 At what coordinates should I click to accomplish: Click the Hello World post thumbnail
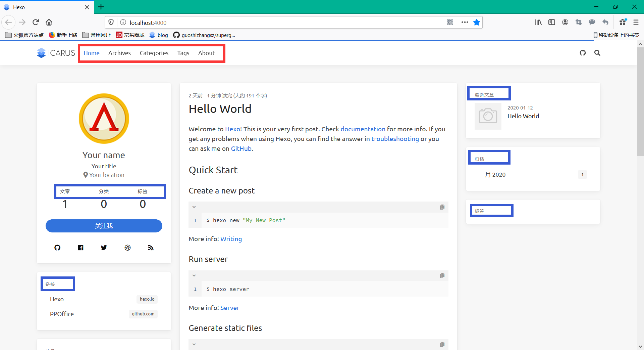(x=488, y=116)
